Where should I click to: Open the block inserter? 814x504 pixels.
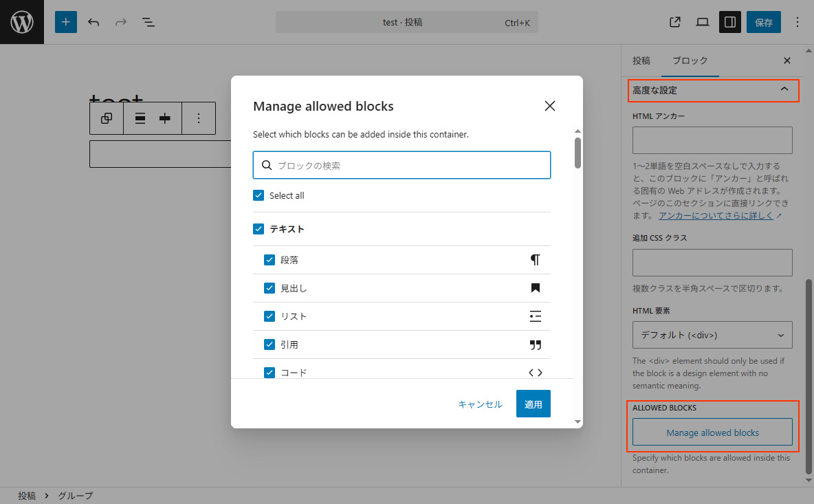pos(66,22)
